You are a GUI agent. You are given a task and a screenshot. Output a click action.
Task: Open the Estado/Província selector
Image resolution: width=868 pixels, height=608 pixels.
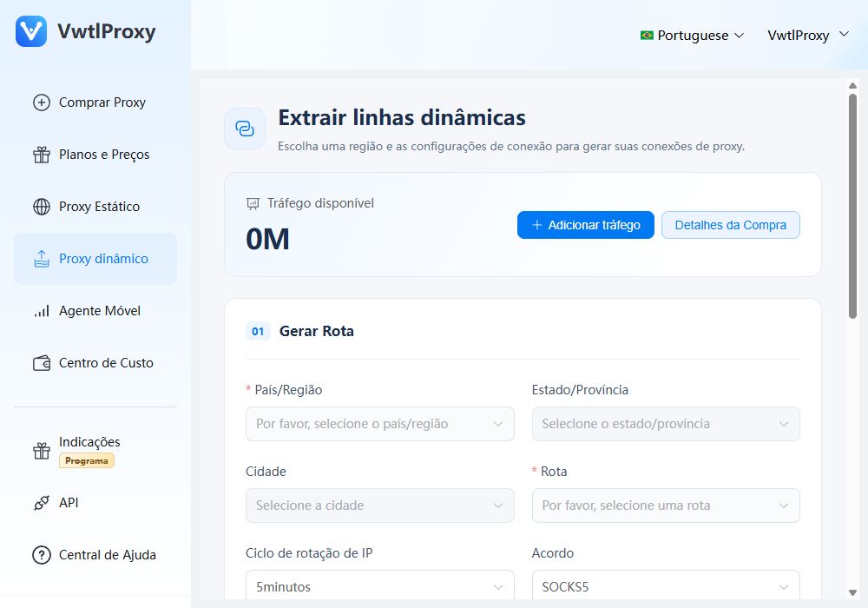click(x=666, y=424)
